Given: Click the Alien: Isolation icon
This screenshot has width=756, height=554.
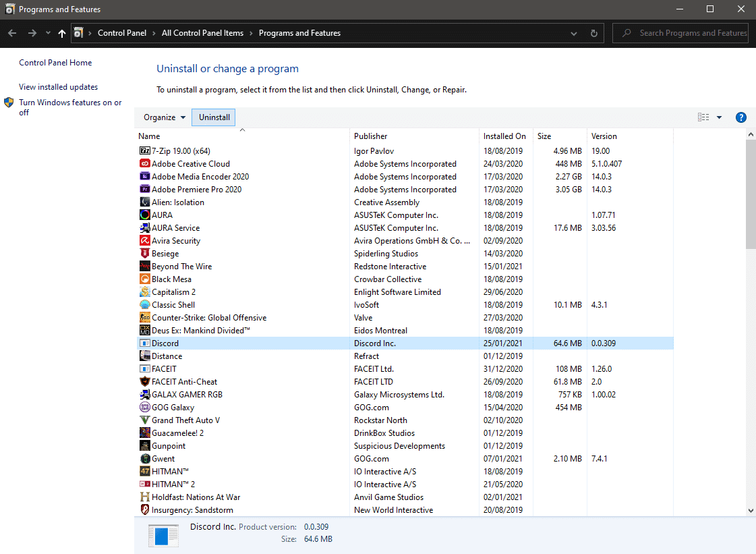Looking at the screenshot, I should (144, 202).
